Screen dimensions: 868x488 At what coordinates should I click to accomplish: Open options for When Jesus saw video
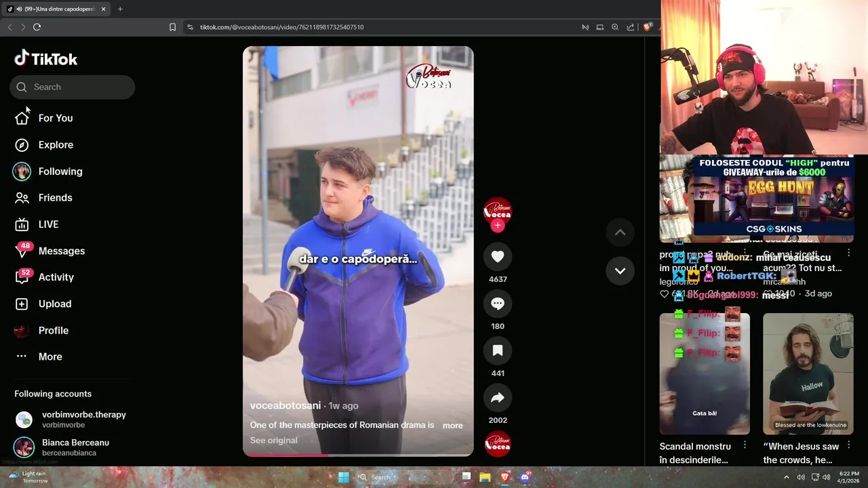pos(848,445)
